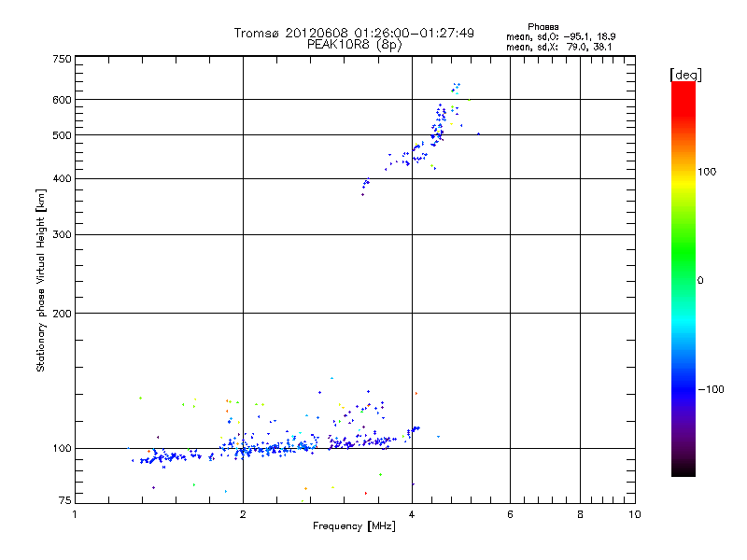Click the 'Frequency [MHz]' axis title
The image size is (747, 560).
(x=354, y=526)
